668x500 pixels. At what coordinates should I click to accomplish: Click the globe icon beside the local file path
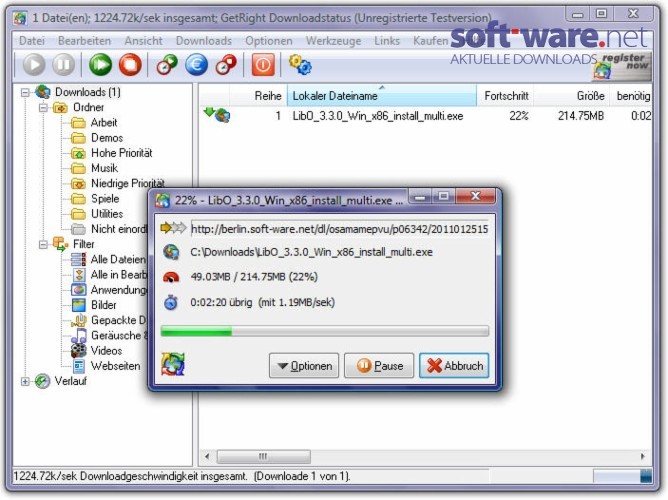[x=171, y=252]
